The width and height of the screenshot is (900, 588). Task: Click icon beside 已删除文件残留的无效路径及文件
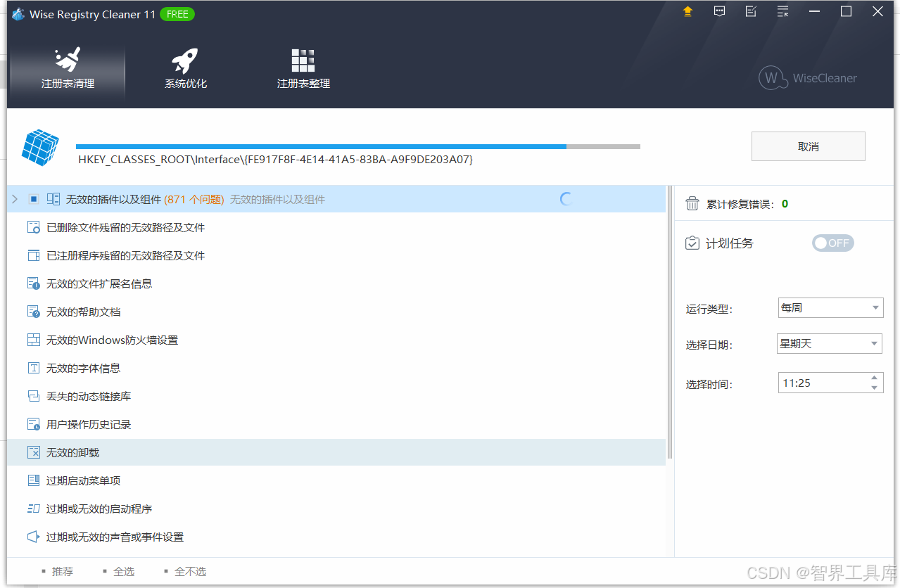(34, 227)
